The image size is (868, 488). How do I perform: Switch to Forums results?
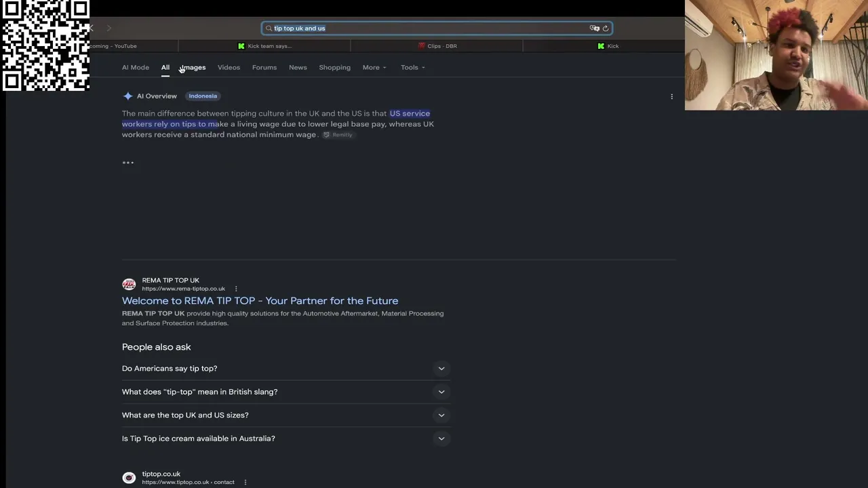click(x=264, y=68)
